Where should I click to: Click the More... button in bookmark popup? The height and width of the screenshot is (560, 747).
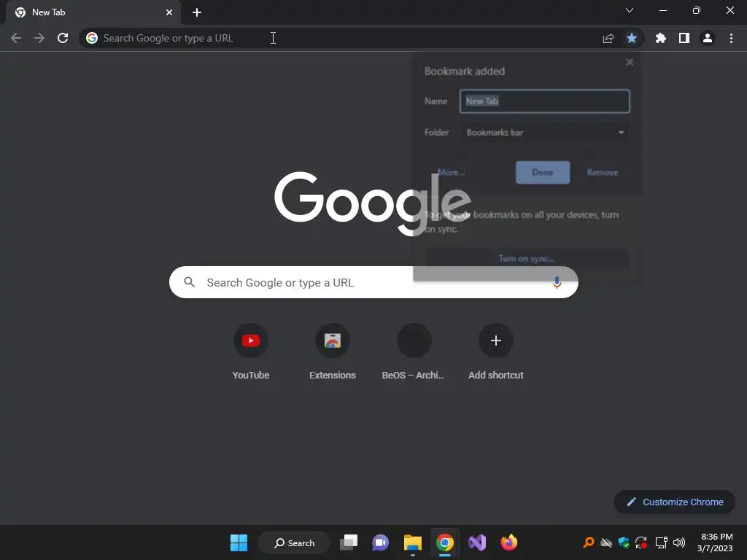451,172
